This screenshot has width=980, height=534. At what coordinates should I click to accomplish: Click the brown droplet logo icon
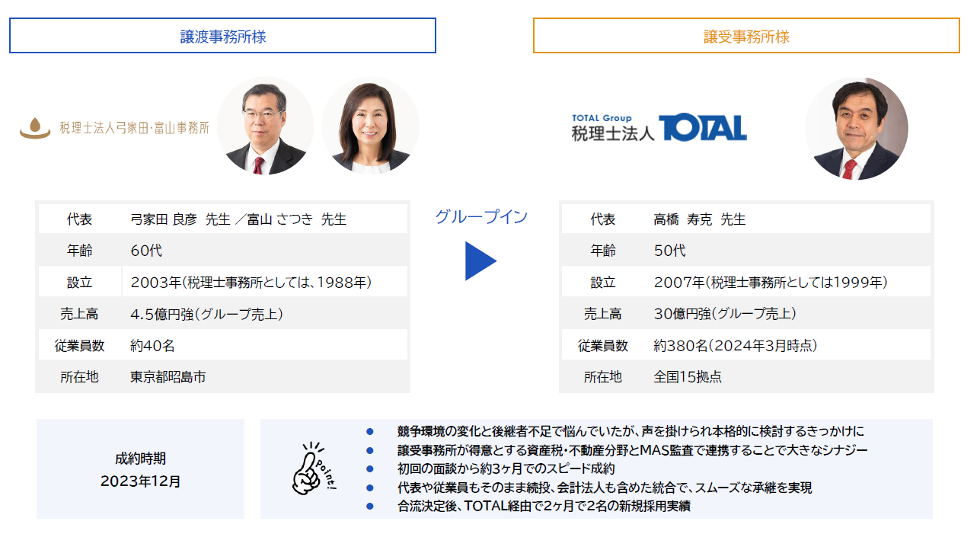tap(35, 128)
